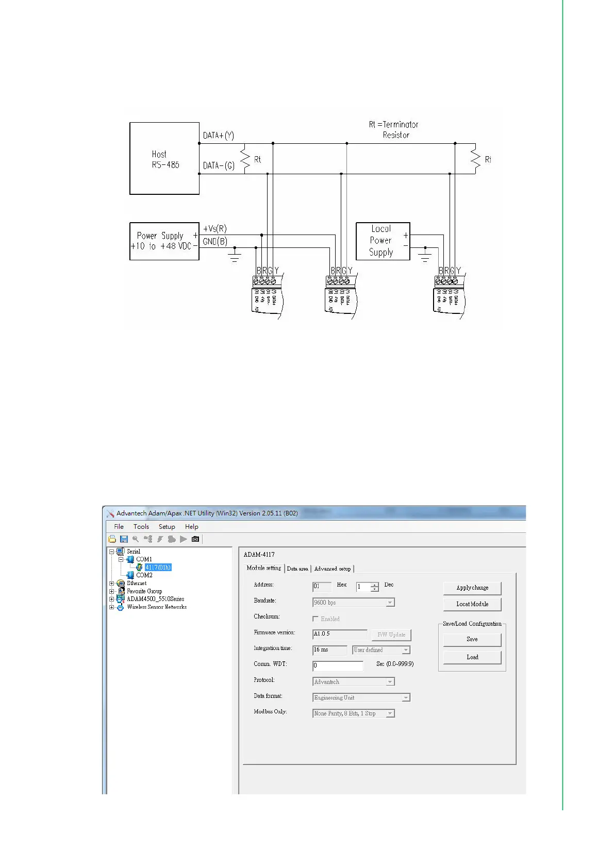The width and height of the screenshot is (614, 868).
Task: Collapse the COM1 tree node
Action: click(x=121, y=559)
